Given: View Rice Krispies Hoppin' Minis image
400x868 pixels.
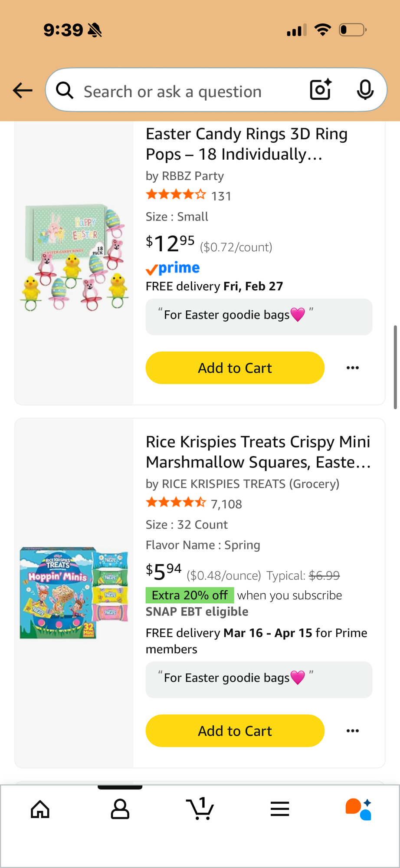Looking at the screenshot, I should 74,593.
